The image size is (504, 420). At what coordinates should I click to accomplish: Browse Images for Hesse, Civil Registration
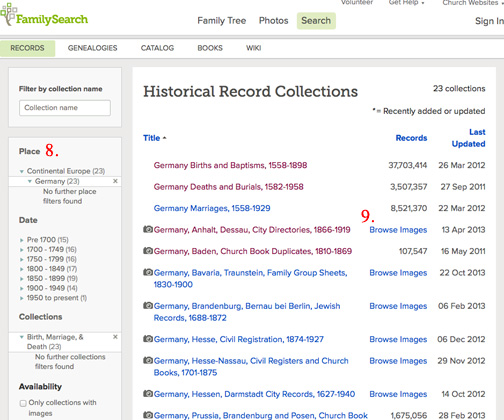pyautogui.click(x=398, y=339)
